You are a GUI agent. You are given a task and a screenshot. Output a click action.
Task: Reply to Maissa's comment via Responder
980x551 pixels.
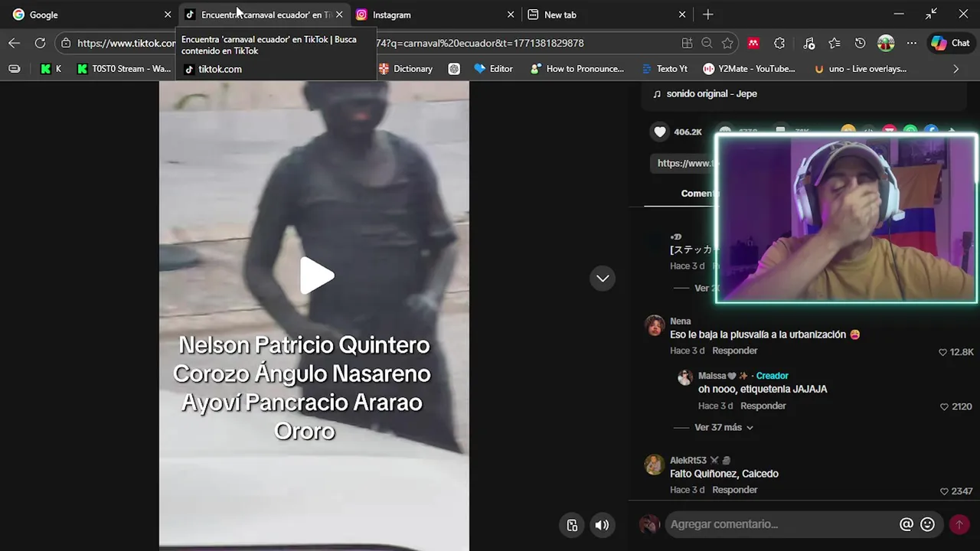coord(763,406)
